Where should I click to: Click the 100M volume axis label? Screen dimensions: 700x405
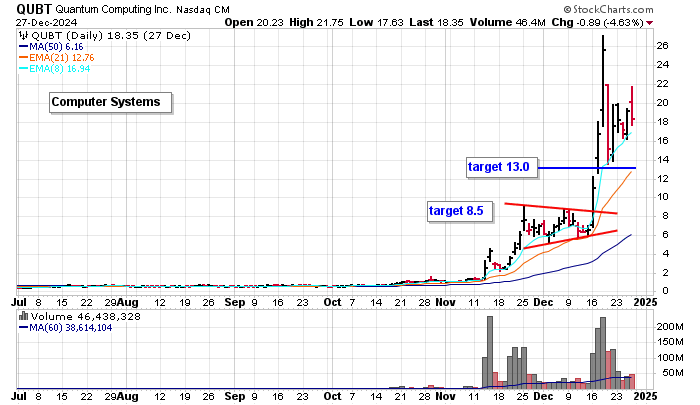point(670,358)
